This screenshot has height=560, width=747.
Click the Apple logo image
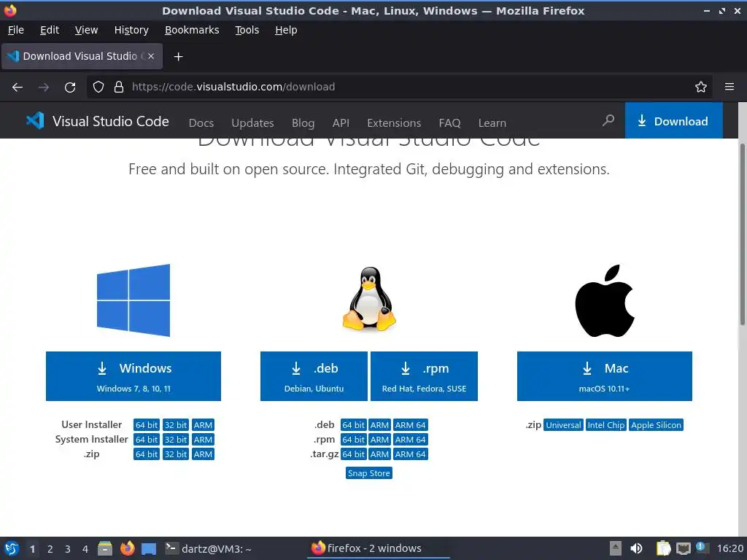click(605, 300)
